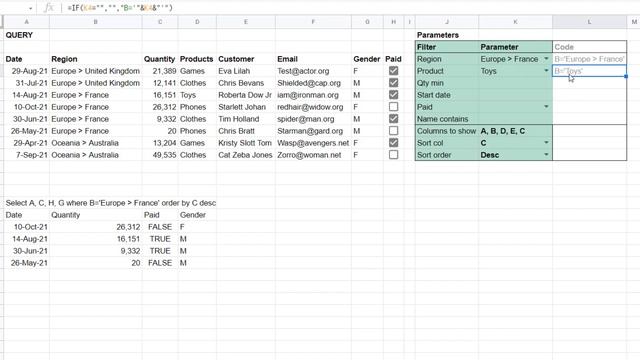Open the Product parameter dropdown

point(546,71)
